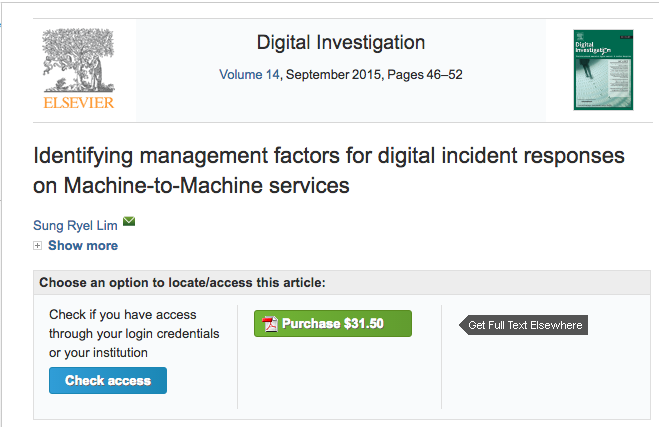
Task: Click 'Choose an option to locate/access this article' header
Action: [x=182, y=282]
